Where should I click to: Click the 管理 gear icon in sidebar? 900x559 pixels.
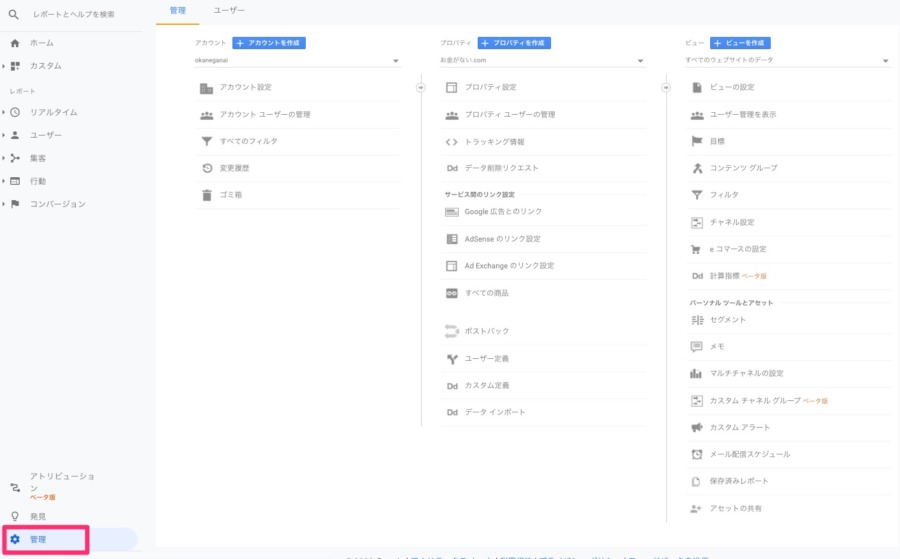tap(15, 540)
